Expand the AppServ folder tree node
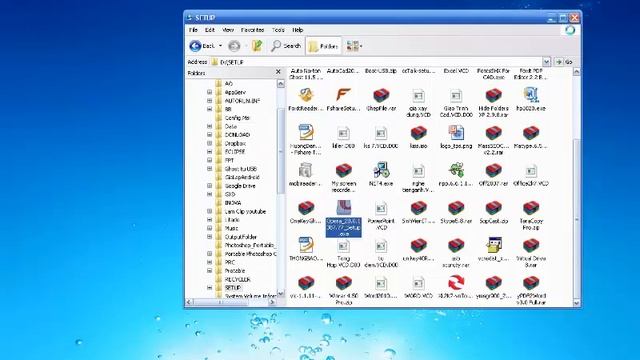 (x=209, y=92)
